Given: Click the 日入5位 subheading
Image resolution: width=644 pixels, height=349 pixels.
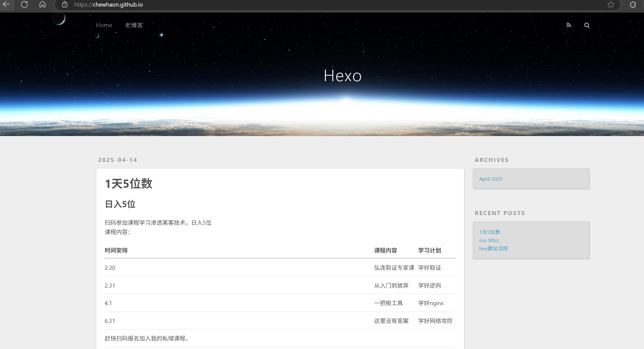Looking at the screenshot, I should pyautogui.click(x=120, y=204).
